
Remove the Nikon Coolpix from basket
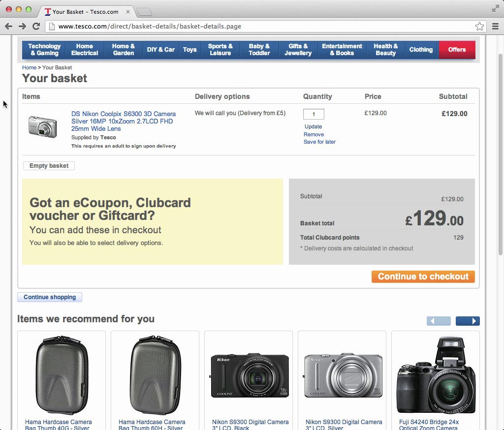314,134
